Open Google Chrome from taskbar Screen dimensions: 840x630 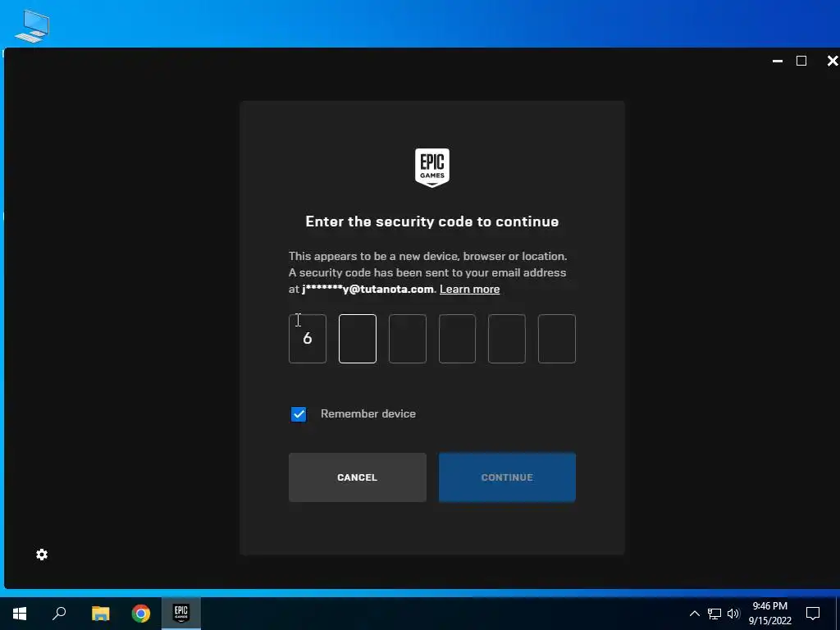tap(141, 614)
